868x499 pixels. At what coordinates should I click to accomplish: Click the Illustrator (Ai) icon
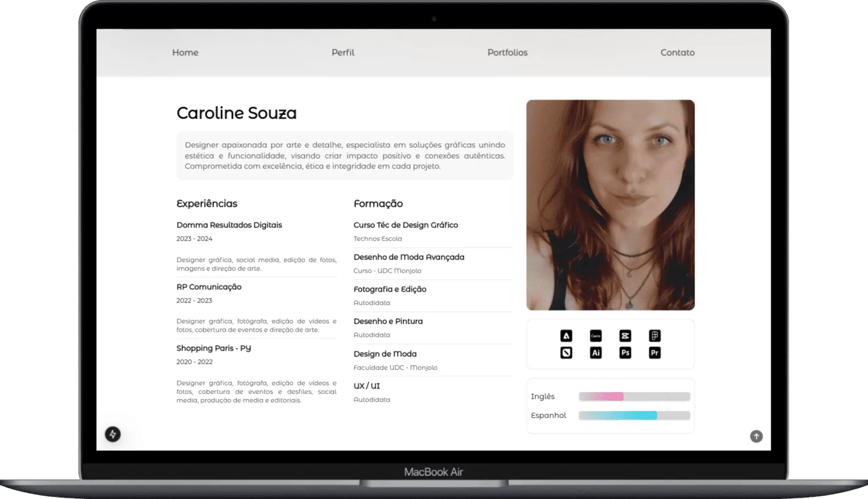595,353
